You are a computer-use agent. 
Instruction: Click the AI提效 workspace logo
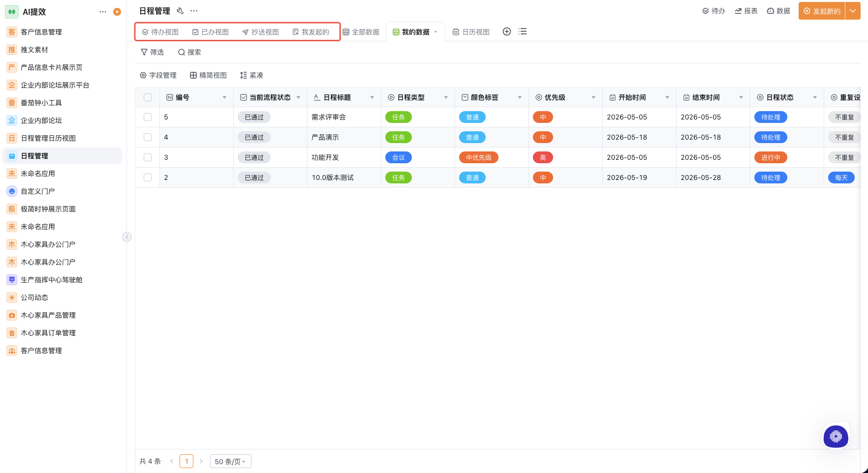pos(12,12)
